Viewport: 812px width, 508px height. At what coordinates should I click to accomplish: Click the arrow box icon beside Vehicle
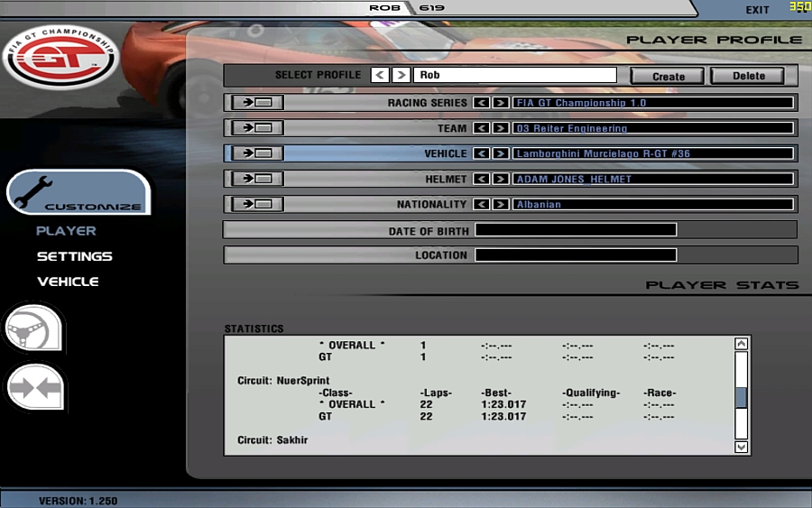pyautogui.click(x=257, y=153)
